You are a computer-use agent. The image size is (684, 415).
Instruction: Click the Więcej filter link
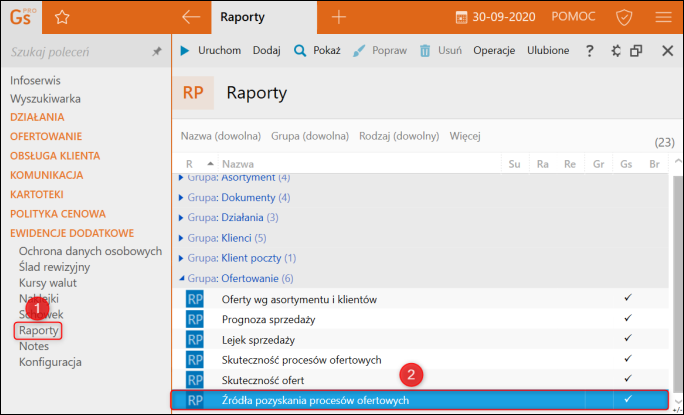click(467, 135)
